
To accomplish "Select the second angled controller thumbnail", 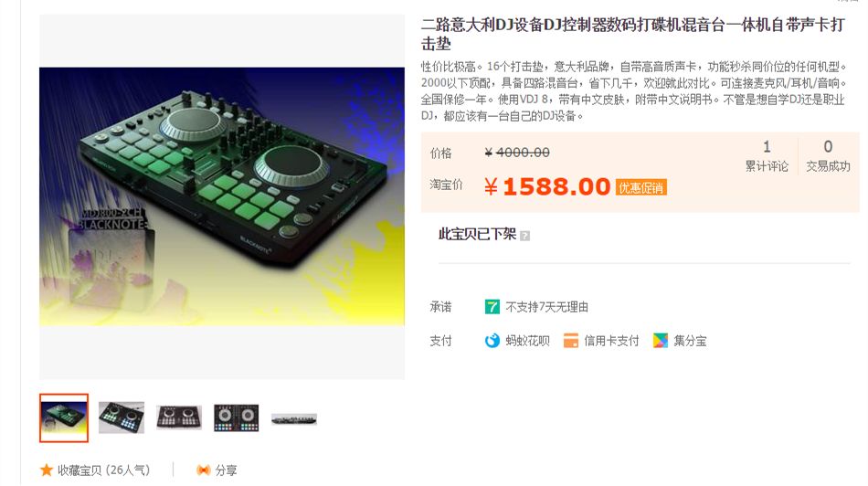I will pyautogui.click(x=122, y=417).
